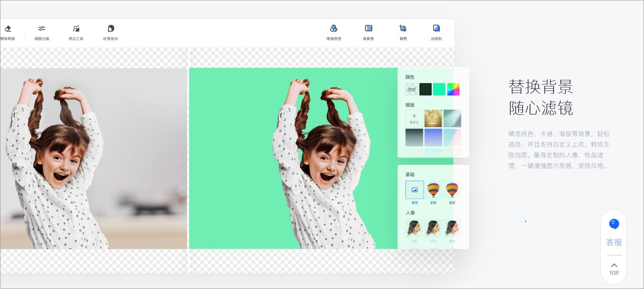Select the eraser stroke tool (擦除笔画)
Viewport: 644px width, 289px height.
[7, 29]
